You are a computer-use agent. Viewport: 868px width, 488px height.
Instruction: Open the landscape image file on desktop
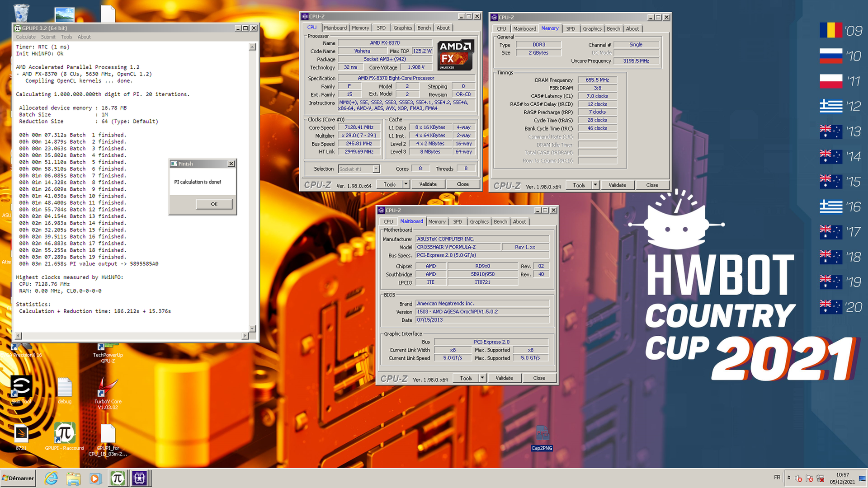point(65,14)
